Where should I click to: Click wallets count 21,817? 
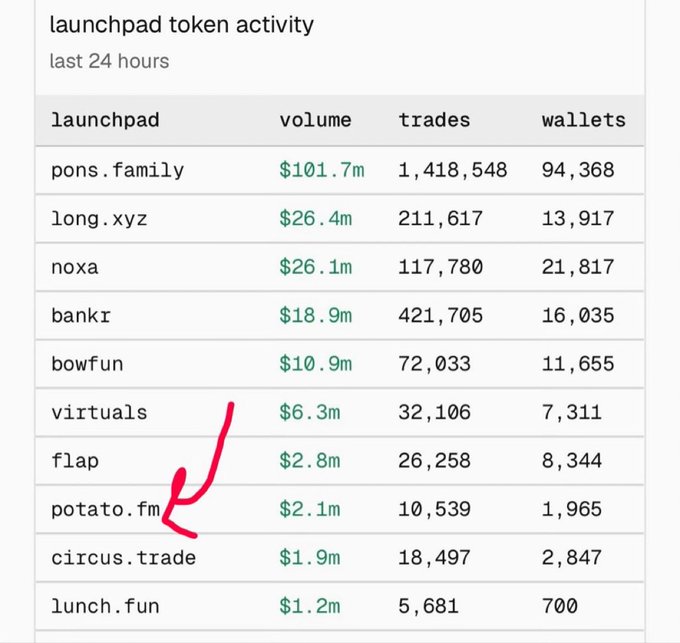point(578,268)
